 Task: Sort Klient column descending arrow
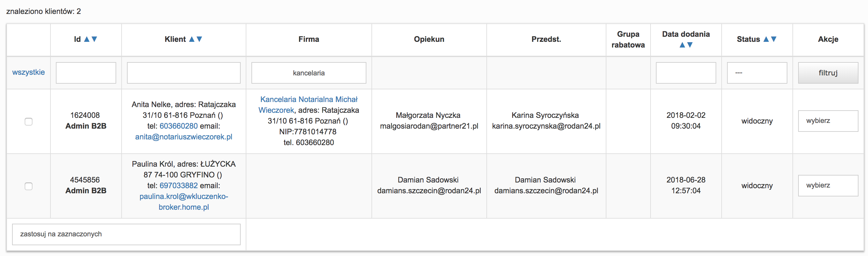199,39
